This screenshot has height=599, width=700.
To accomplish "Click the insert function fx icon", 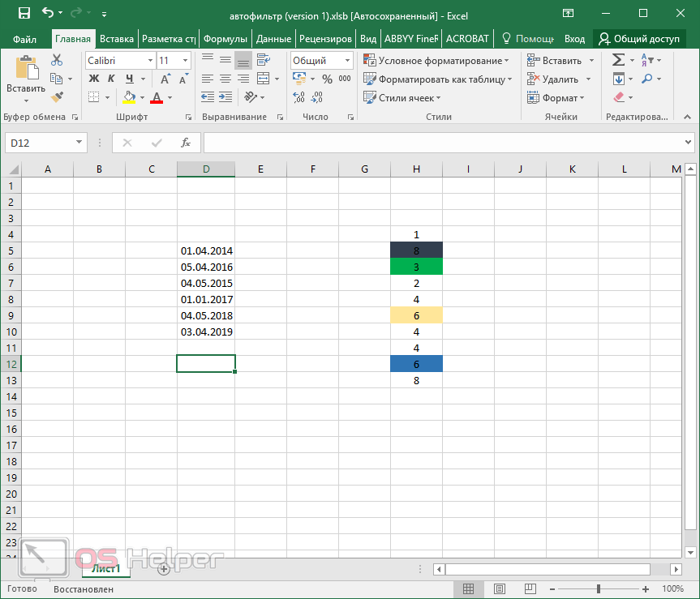I will click(x=186, y=143).
